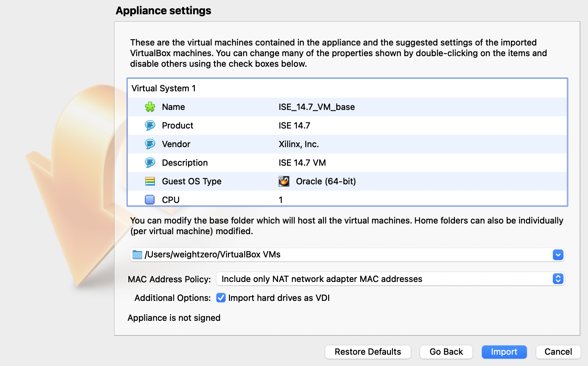Select the ISE 14.7 VM description value
Viewport: 588px width, 366px height.
coord(302,163)
